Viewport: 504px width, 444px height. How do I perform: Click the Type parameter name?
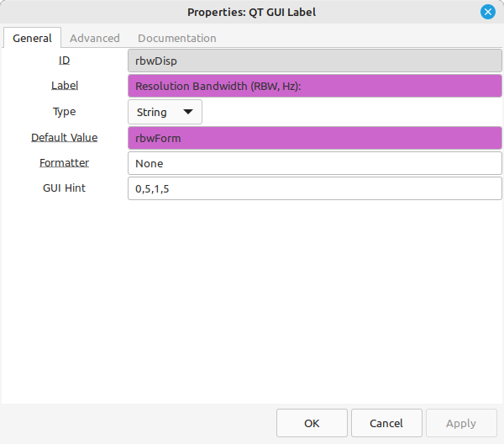[65, 112]
